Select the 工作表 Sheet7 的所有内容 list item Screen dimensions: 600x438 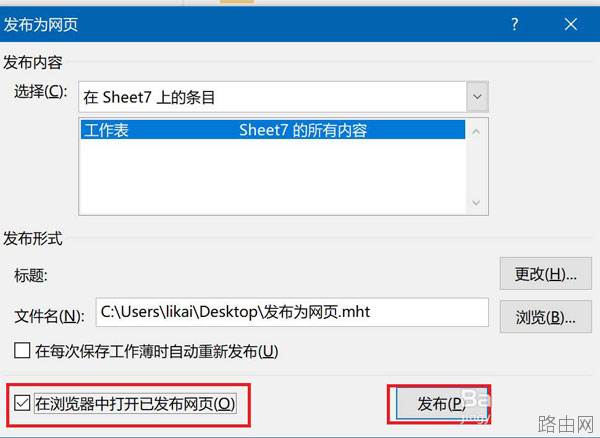pyautogui.click(x=273, y=130)
